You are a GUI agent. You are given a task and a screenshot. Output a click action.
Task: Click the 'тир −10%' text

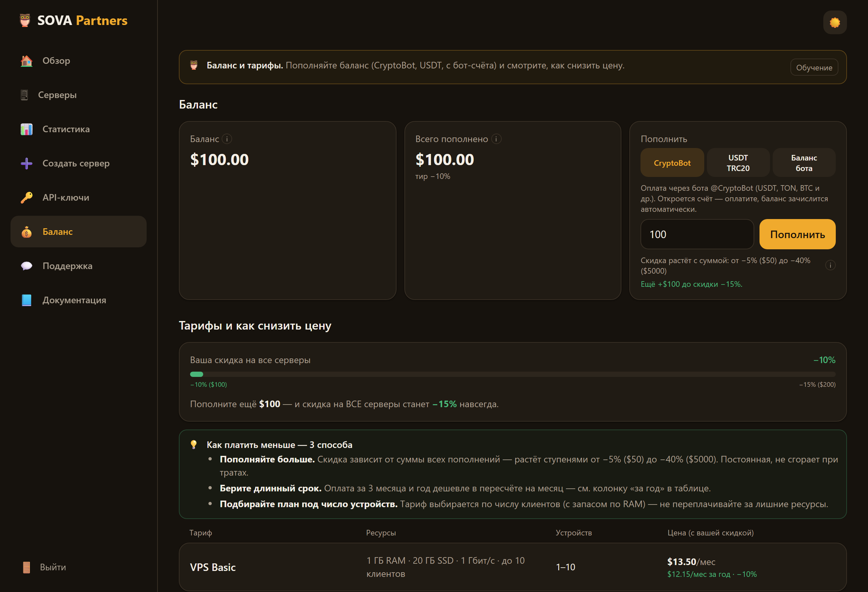pos(432,176)
